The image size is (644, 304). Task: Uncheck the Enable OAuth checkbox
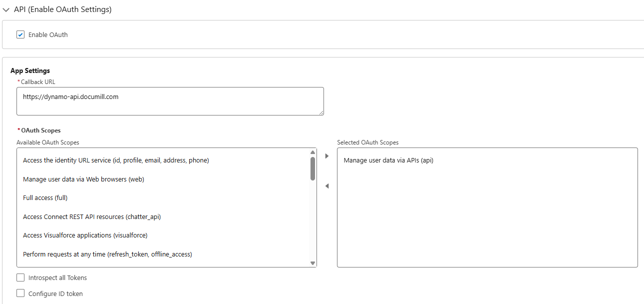pos(20,34)
